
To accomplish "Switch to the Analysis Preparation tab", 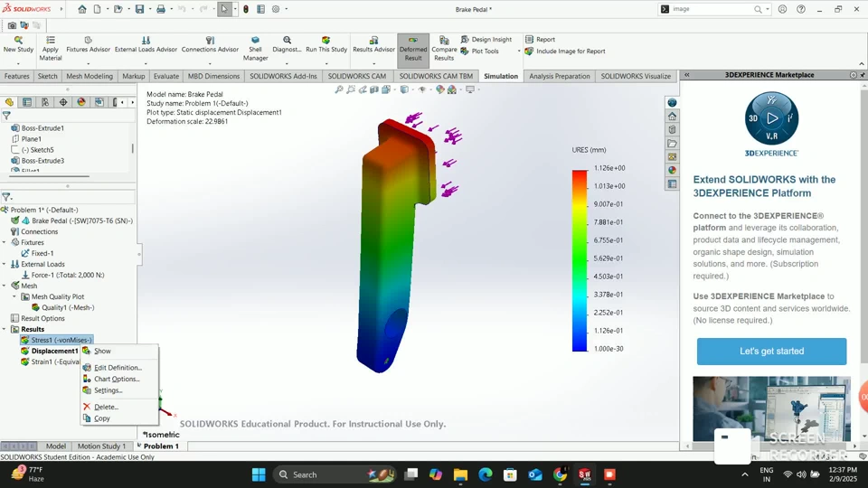I will (559, 76).
